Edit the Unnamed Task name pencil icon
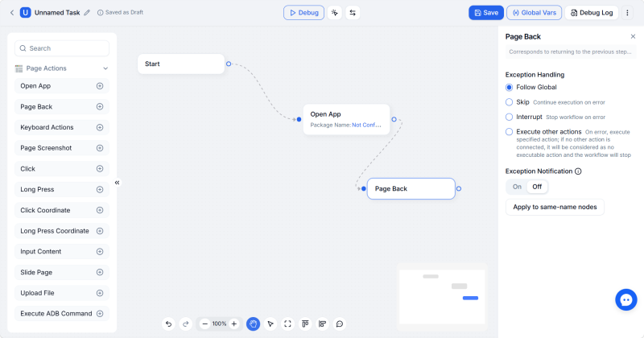The height and width of the screenshot is (338, 644). pyautogui.click(x=87, y=13)
